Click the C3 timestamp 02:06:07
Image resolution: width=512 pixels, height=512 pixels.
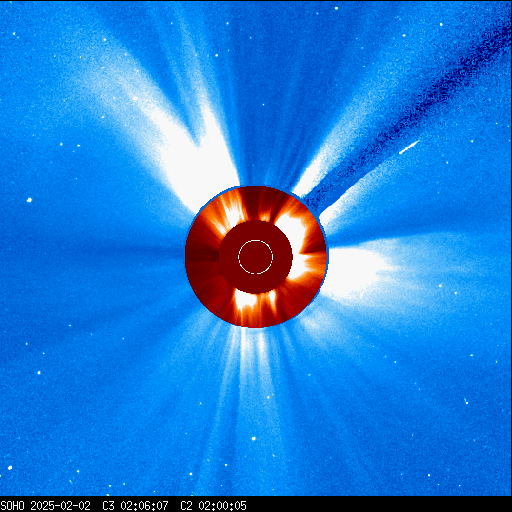point(145,506)
